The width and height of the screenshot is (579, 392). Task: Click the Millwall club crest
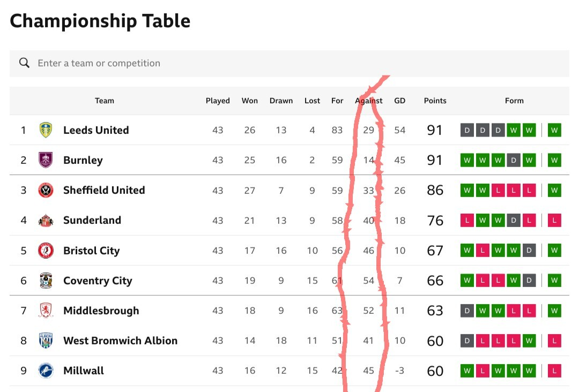click(46, 371)
